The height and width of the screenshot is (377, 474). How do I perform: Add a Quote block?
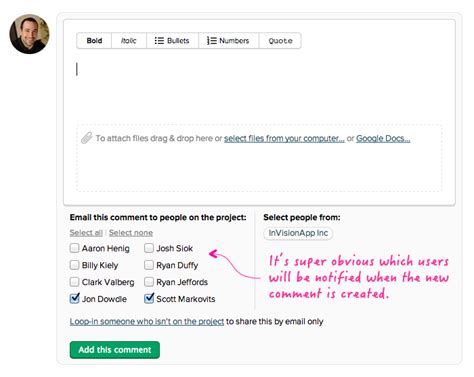click(280, 41)
